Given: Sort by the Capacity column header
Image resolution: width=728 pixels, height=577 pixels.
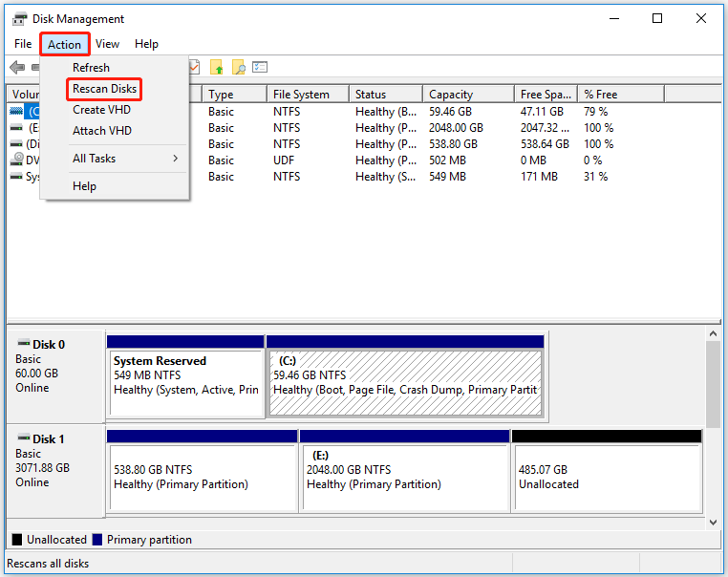Looking at the screenshot, I should [451, 95].
